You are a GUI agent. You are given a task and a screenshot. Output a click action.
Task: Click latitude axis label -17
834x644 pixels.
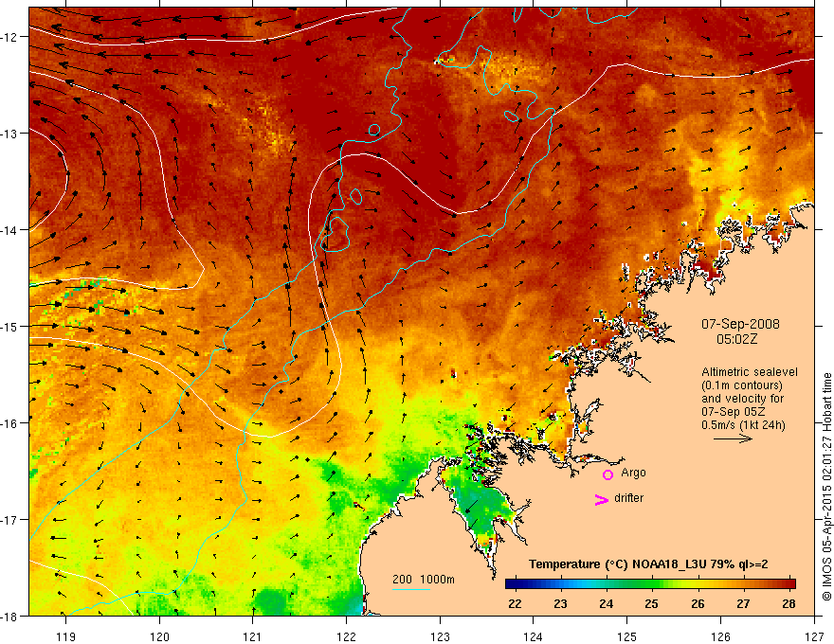tap(9, 519)
